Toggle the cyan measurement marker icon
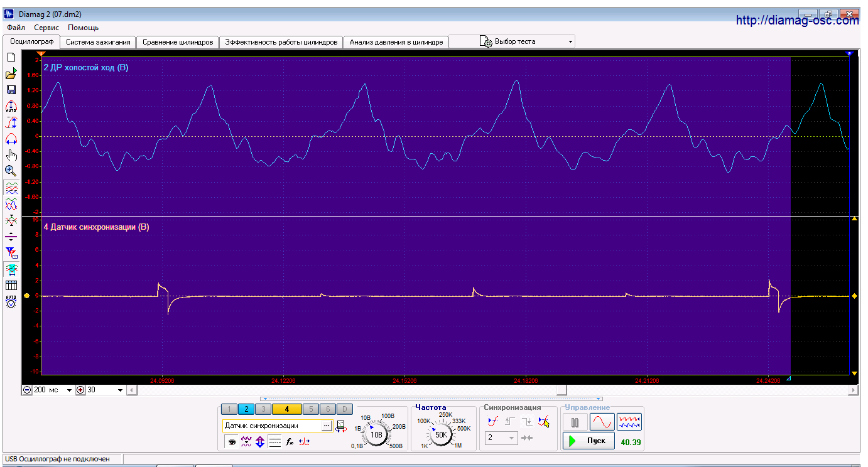This screenshot has height=467, width=868. point(11,269)
